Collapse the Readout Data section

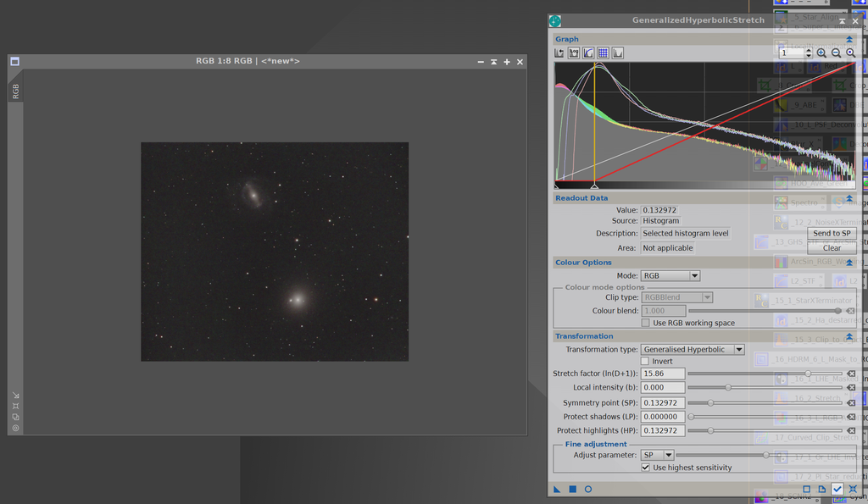pyautogui.click(x=849, y=198)
